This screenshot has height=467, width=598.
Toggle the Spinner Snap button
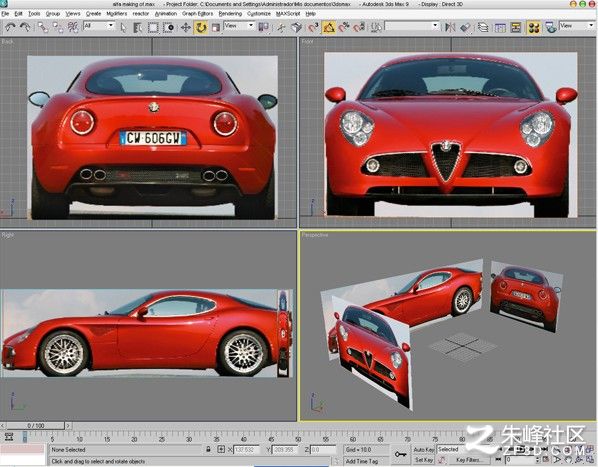(359, 27)
